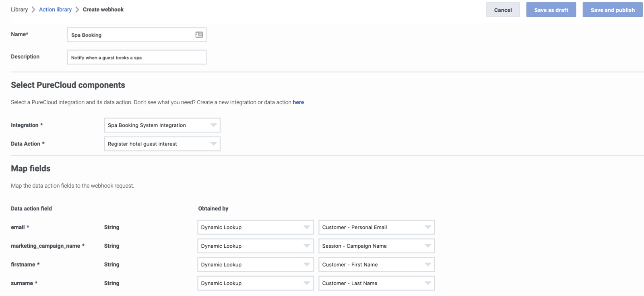The image size is (644, 296).
Task: Go to Action library breadcrumb link
Action: pos(55,9)
